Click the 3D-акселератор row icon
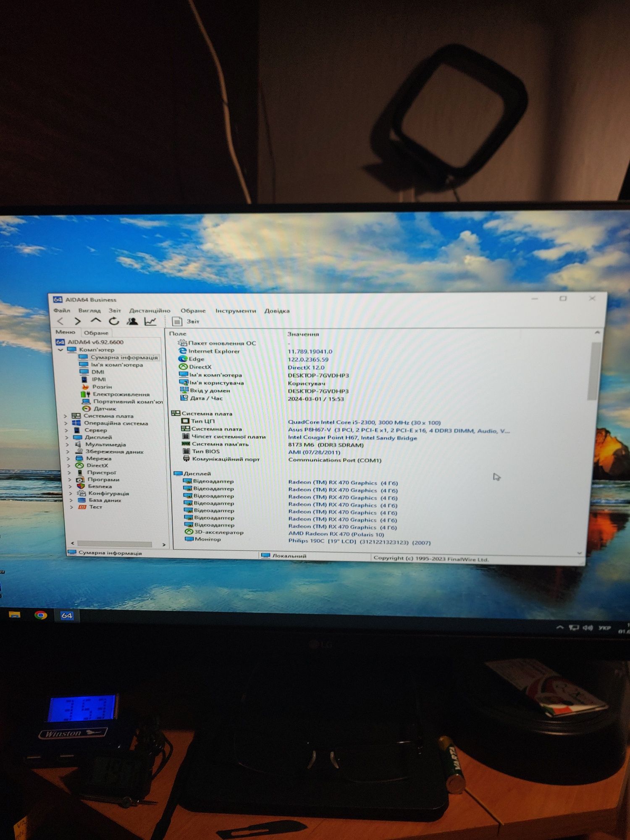The height and width of the screenshot is (840, 630). (189, 532)
